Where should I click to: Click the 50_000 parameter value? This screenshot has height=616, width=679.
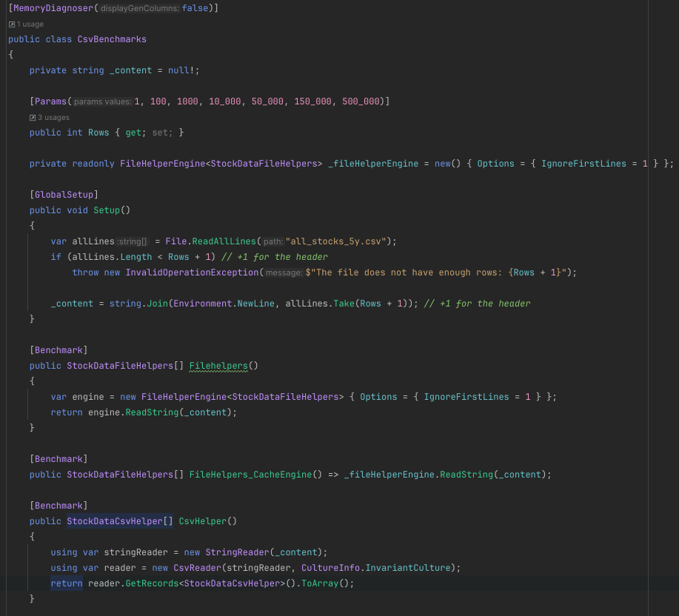267,101
